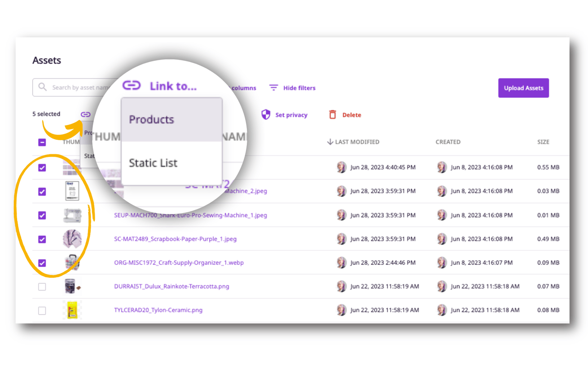This screenshot has width=588, height=367.
Task: Click the trash icon to Delete selected assets
Action: 333,114
